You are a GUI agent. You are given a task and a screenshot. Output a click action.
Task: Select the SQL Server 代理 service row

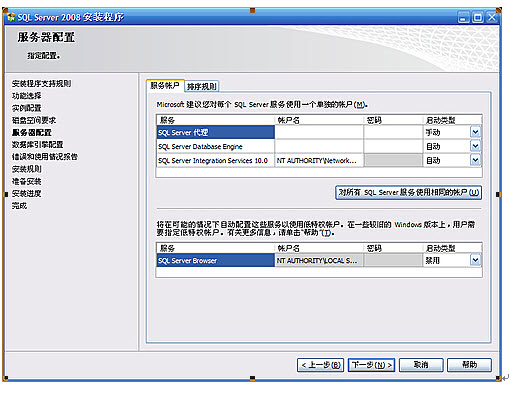215,132
